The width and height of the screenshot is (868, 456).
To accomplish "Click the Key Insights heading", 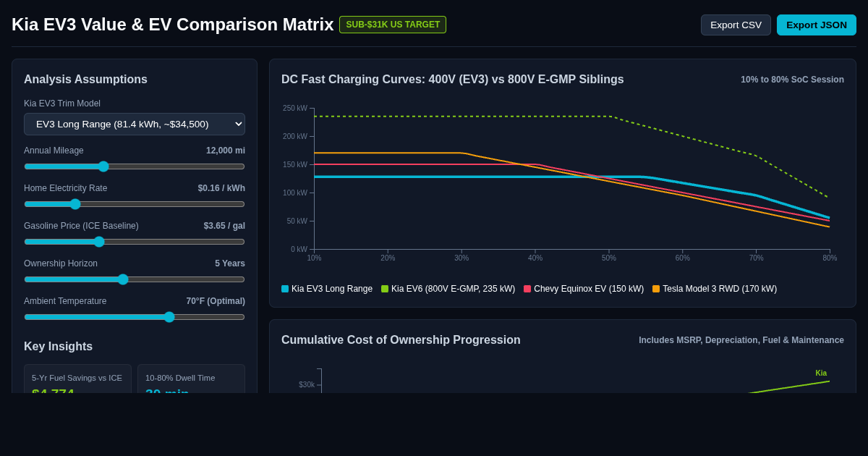I will [59, 347].
